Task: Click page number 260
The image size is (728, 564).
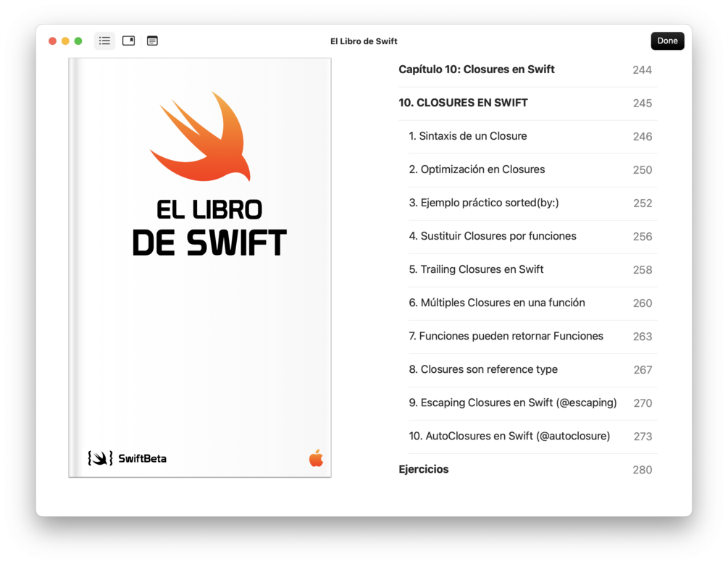Action: (642, 303)
